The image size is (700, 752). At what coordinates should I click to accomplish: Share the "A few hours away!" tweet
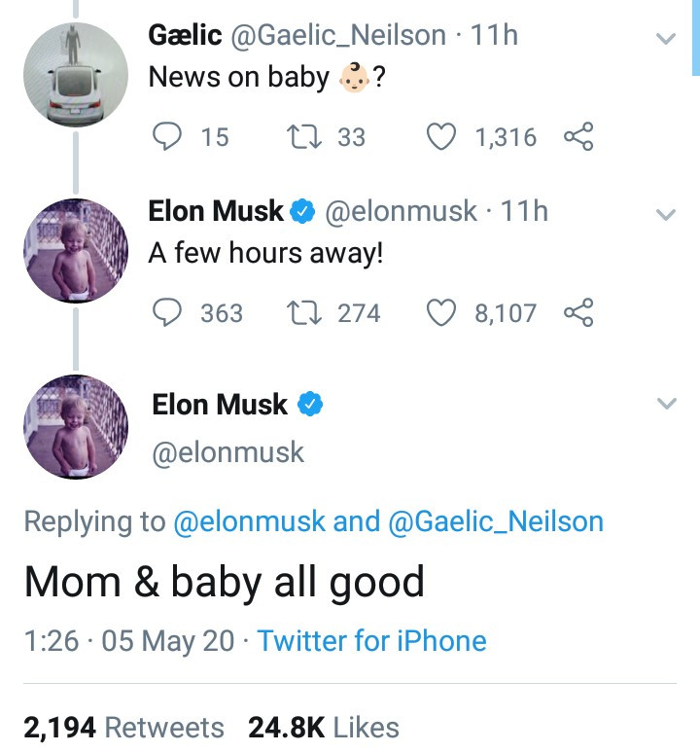tap(577, 312)
